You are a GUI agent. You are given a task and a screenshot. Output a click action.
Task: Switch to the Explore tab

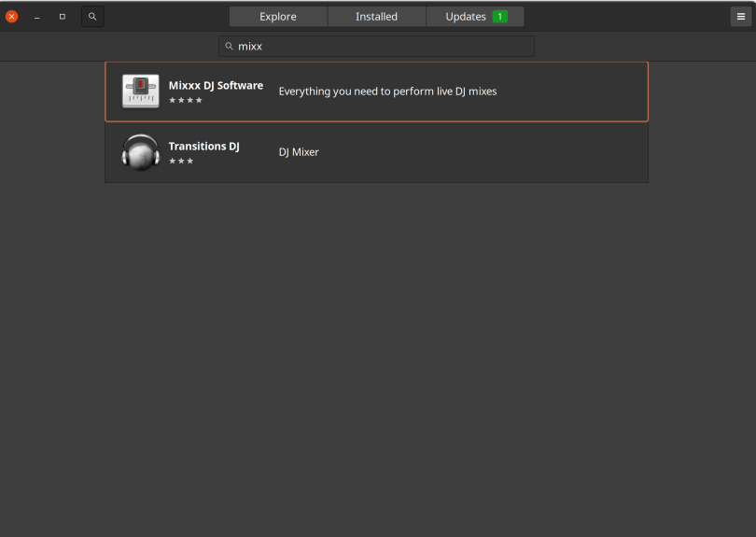click(278, 17)
